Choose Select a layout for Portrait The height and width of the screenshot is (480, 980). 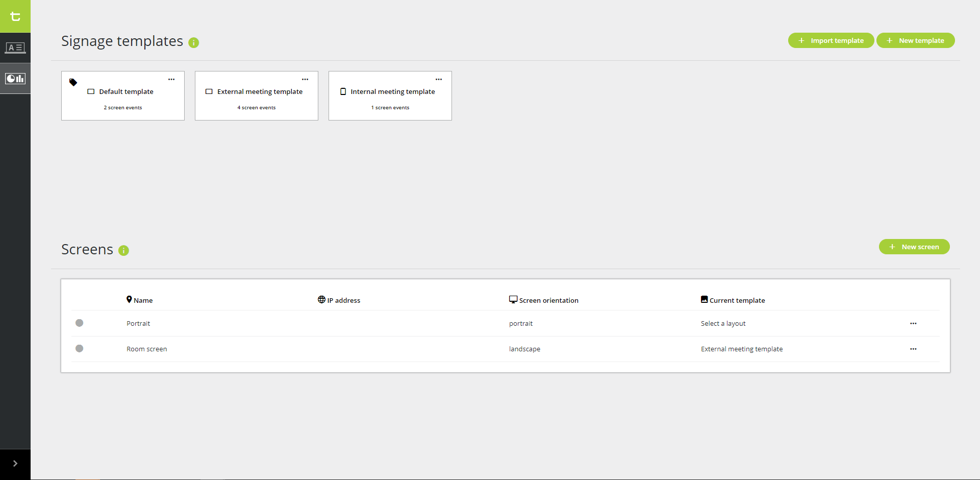click(723, 324)
